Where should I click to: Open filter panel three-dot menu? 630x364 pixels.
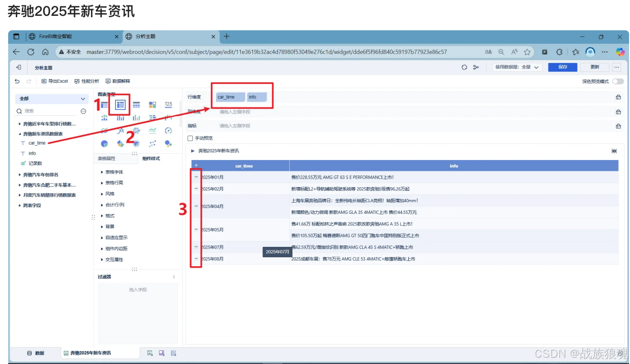pyautogui.click(x=174, y=277)
